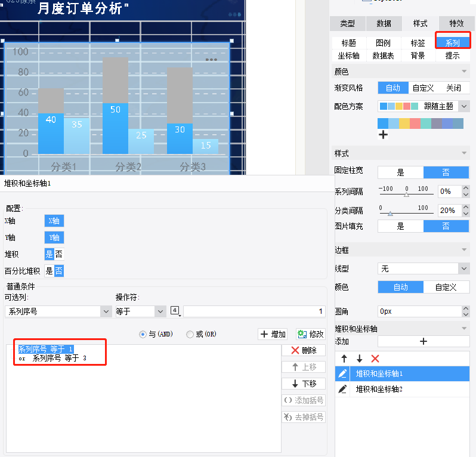The width and height of the screenshot is (476, 457).
Task: Switch to the 数据 tab
Action: pyautogui.click(x=384, y=23)
